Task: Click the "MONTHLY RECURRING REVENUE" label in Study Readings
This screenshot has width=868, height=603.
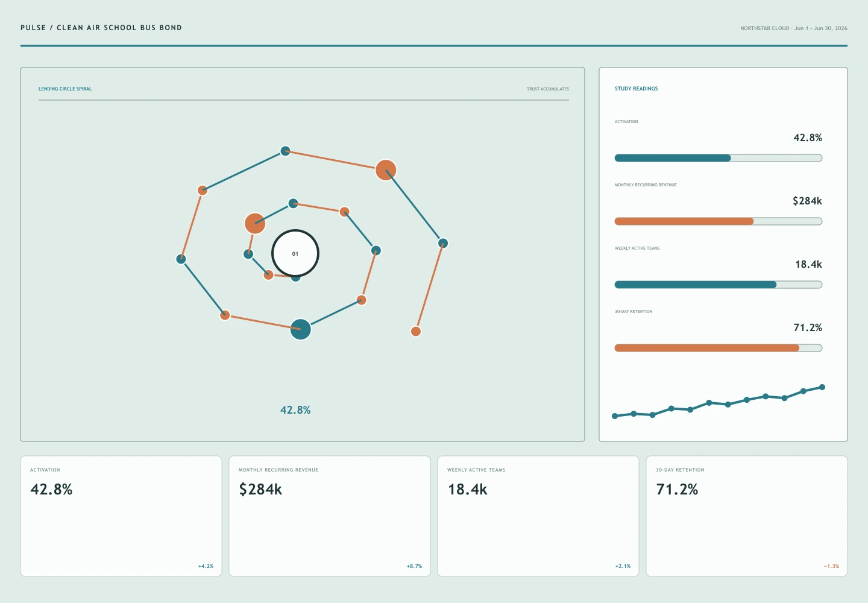Action: coord(646,185)
